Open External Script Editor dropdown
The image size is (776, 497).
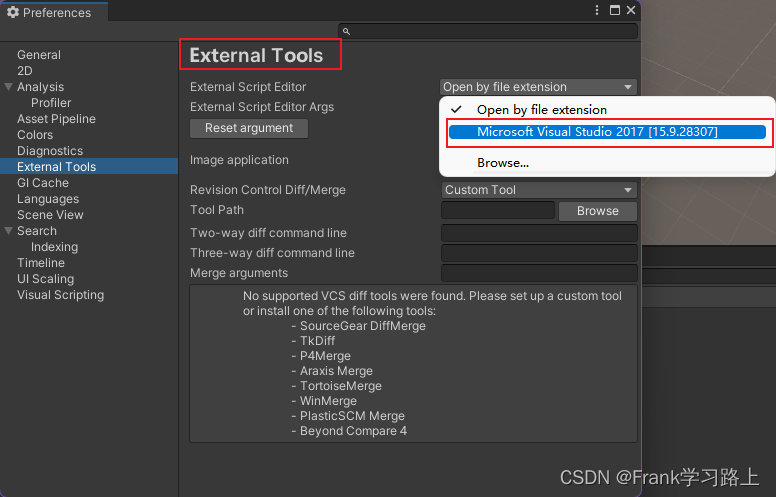point(538,87)
